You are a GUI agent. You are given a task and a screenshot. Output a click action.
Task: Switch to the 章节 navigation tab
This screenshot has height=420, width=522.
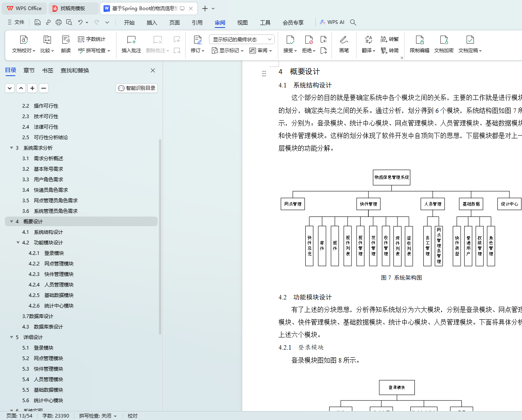pyautogui.click(x=29, y=70)
